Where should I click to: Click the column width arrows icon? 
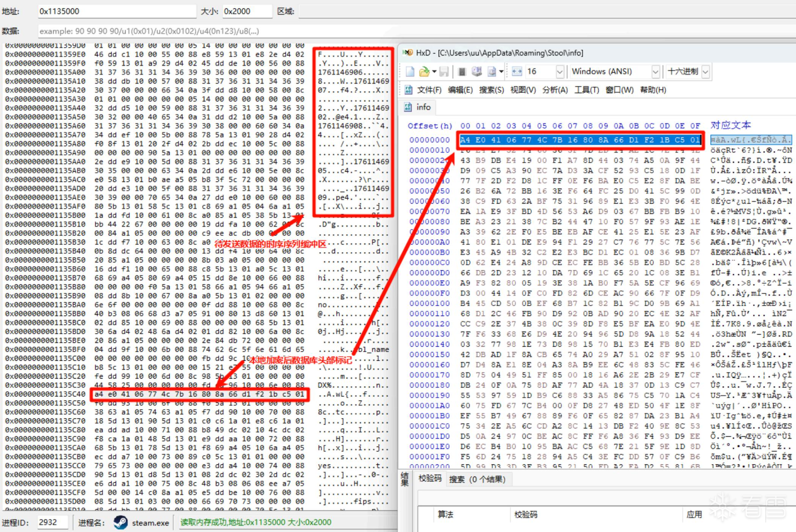pos(517,72)
